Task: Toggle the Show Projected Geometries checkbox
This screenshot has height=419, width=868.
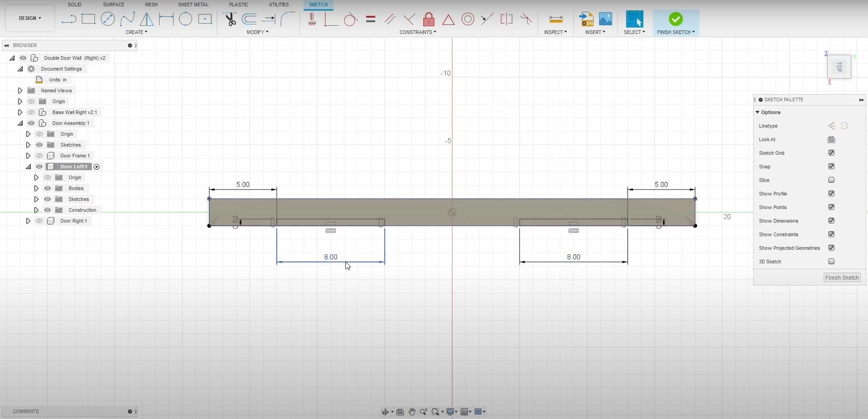Action: tap(831, 248)
